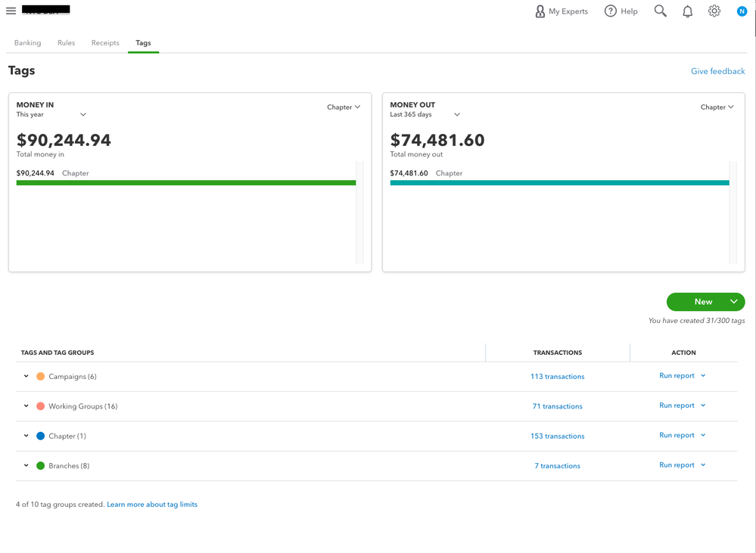756x553 pixels.
Task: Open Run report arrow for Chapter
Action: tap(703, 436)
